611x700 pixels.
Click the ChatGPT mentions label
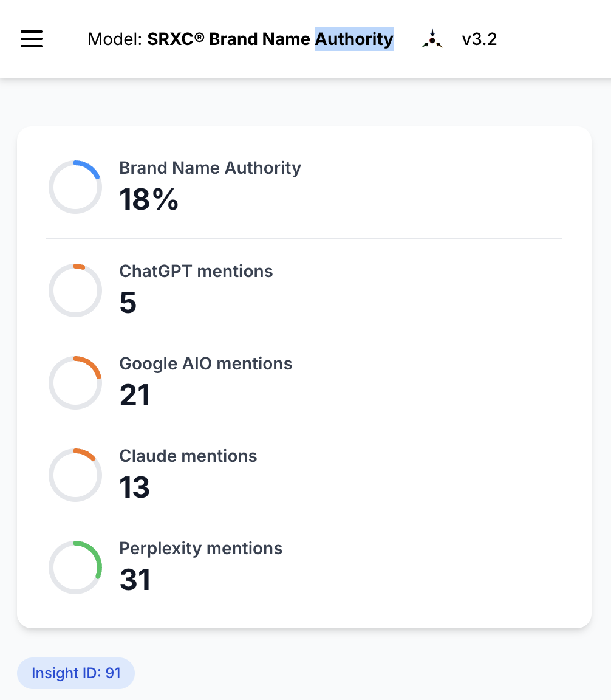pos(196,271)
